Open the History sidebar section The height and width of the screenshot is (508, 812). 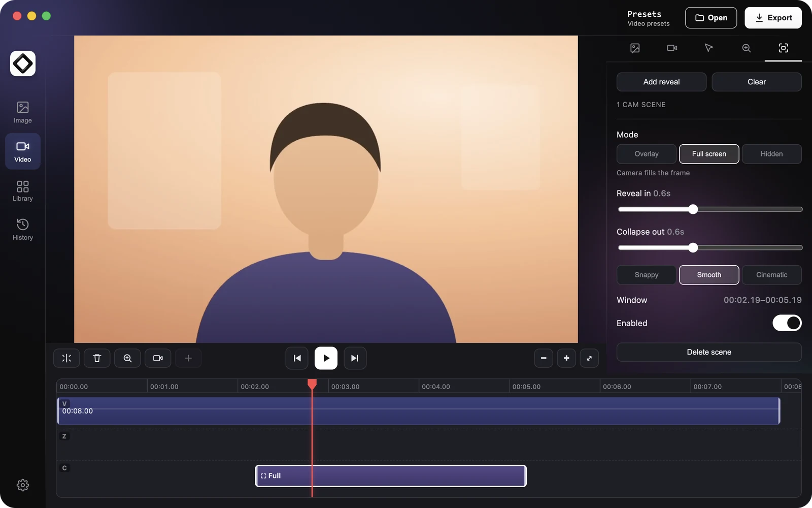(22, 230)
